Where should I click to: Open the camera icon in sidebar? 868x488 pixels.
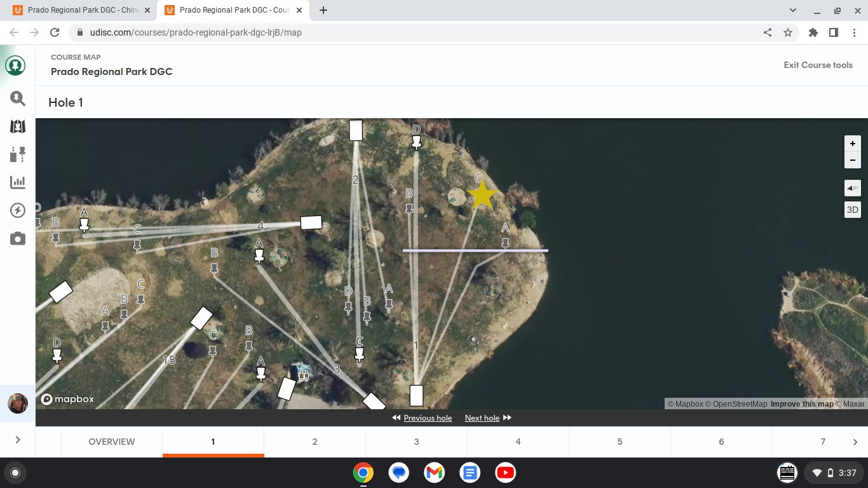click(18, 239)
